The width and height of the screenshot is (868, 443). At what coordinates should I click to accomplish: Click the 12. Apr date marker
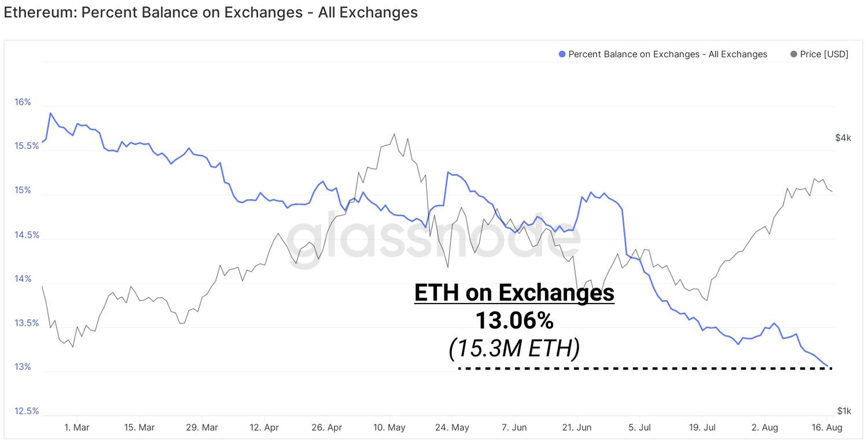coord(264,428)
